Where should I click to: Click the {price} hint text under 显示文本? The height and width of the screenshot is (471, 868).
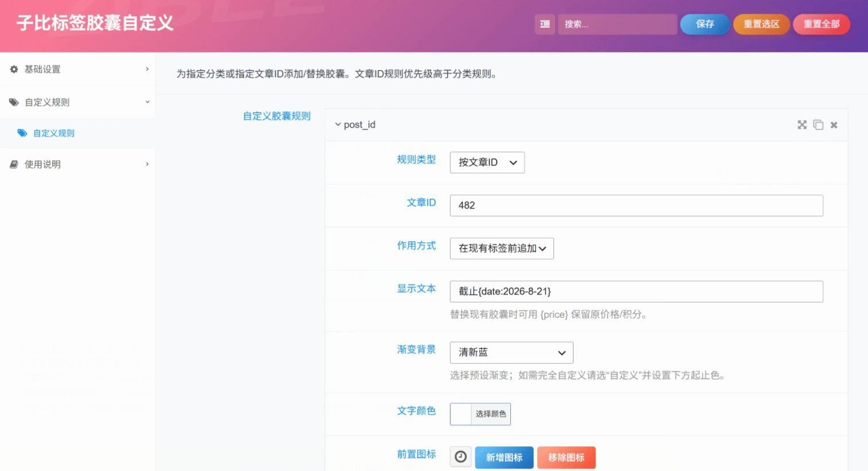[549, 315]
